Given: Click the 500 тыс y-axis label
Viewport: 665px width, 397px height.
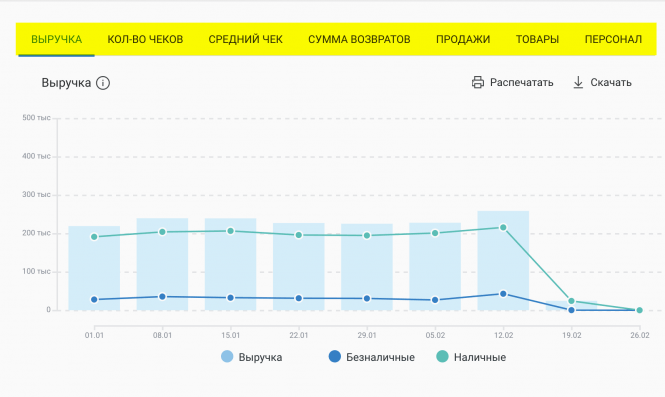Looking at the screenshot, I should pyautogui.click(x=36, y=118).
